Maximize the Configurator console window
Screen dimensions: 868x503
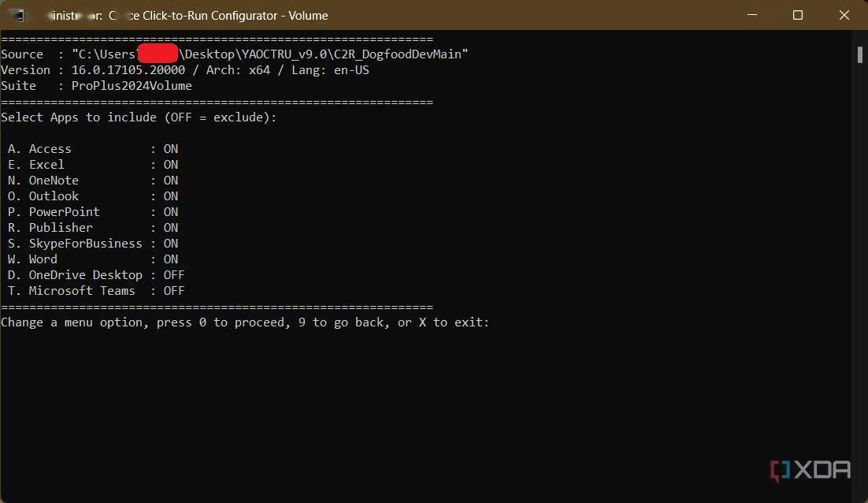click(x=797, y=15)
